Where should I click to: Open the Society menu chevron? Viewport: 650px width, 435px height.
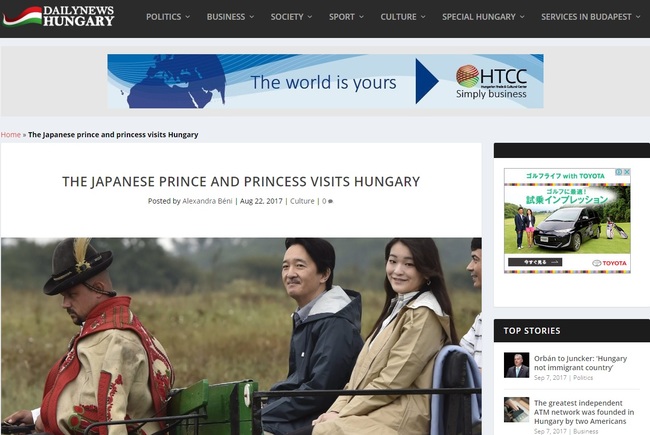click(310, 17)
